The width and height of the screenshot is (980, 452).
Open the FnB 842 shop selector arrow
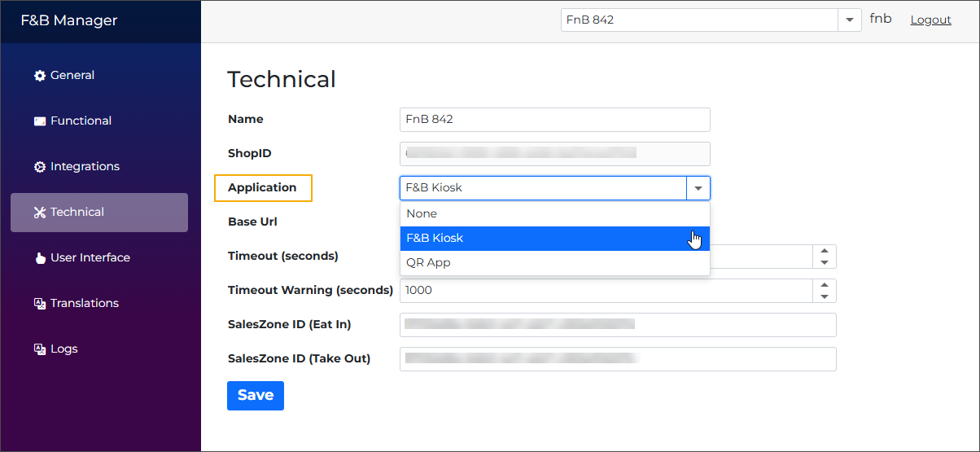(850, 20)
